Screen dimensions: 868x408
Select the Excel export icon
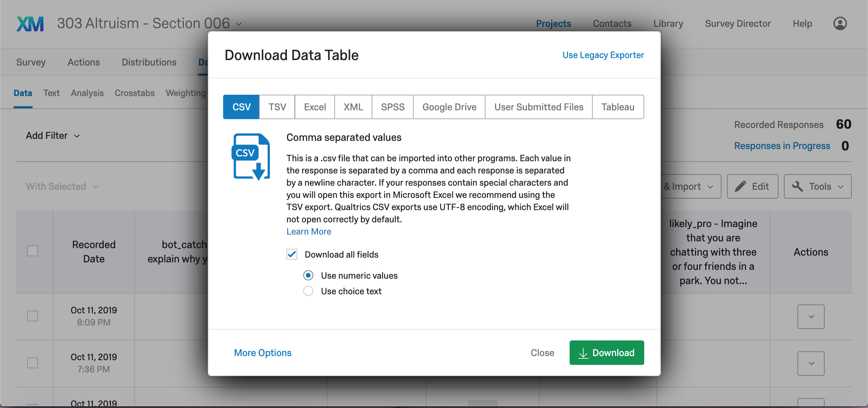click(x=314, y=107)
